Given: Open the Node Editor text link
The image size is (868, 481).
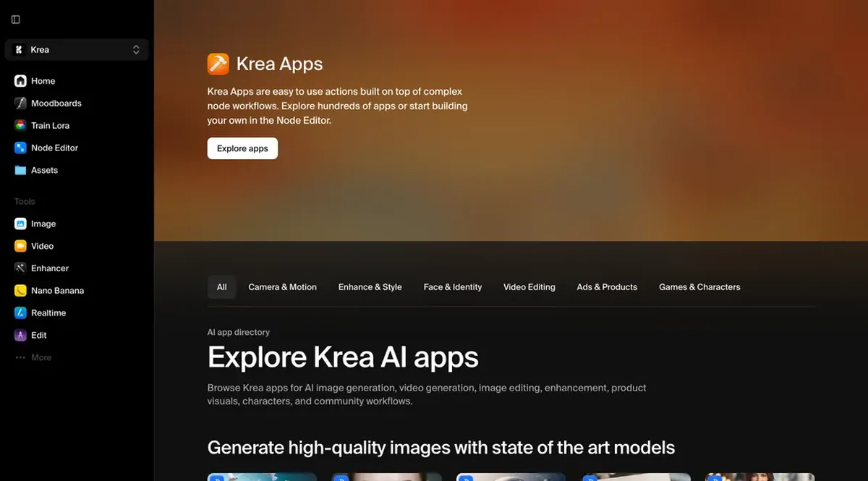Looking at the screenshot, I should tap(55, 148).
